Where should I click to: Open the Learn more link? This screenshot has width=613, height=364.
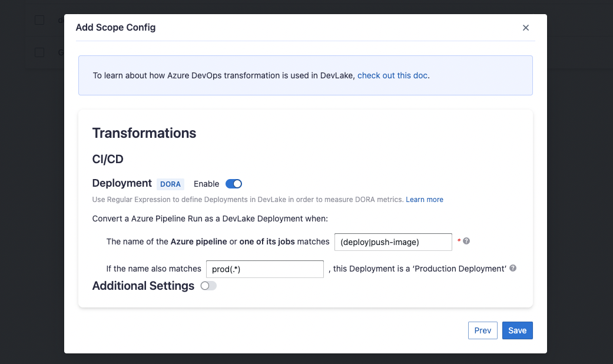coord(424,200)
